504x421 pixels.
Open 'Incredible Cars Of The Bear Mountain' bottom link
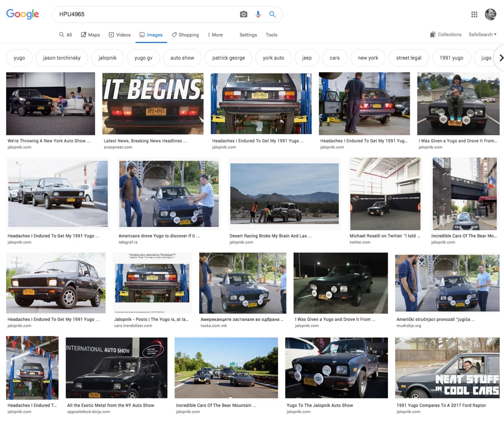point(216,405)
